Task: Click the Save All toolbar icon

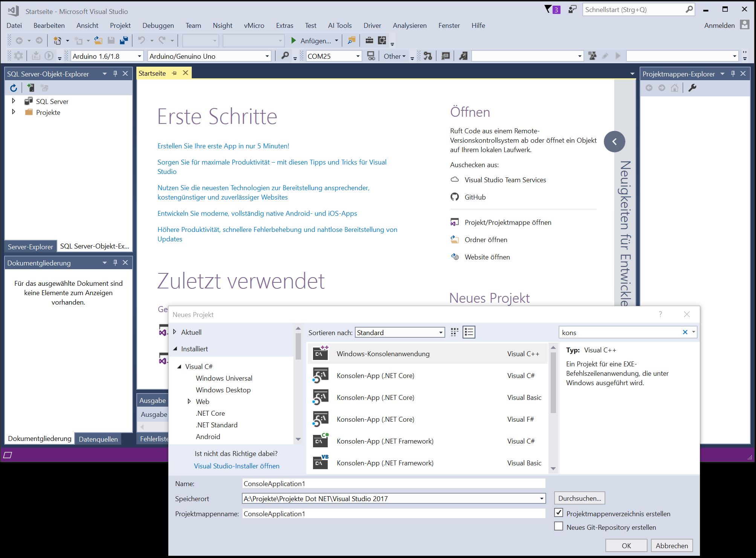Action: tap(124, 40)
